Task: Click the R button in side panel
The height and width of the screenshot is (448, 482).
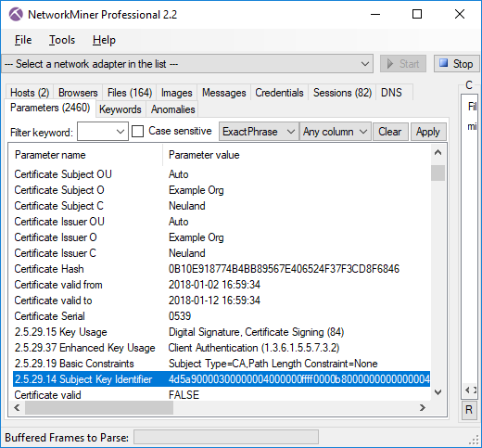Action: pyautogui.click(x=469, y=410)
